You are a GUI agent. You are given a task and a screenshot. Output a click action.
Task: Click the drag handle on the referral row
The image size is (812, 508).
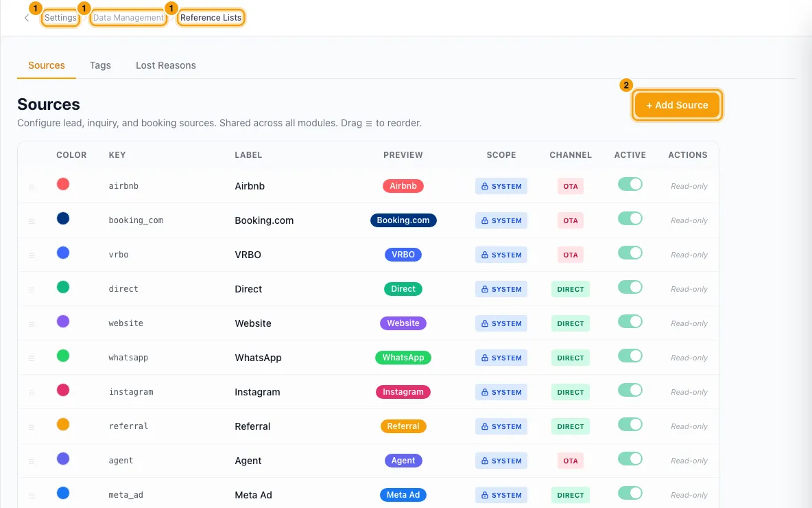coord(32,426)
